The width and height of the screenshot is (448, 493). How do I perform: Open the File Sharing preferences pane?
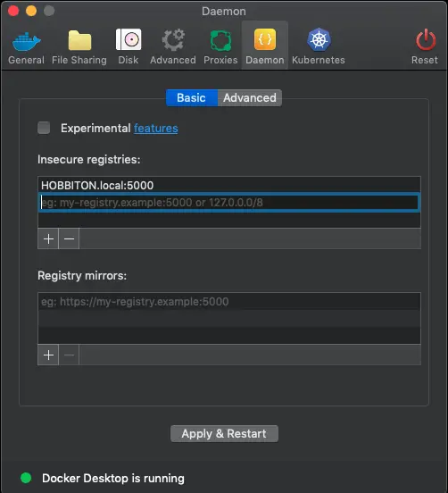(x=79, y=47)
